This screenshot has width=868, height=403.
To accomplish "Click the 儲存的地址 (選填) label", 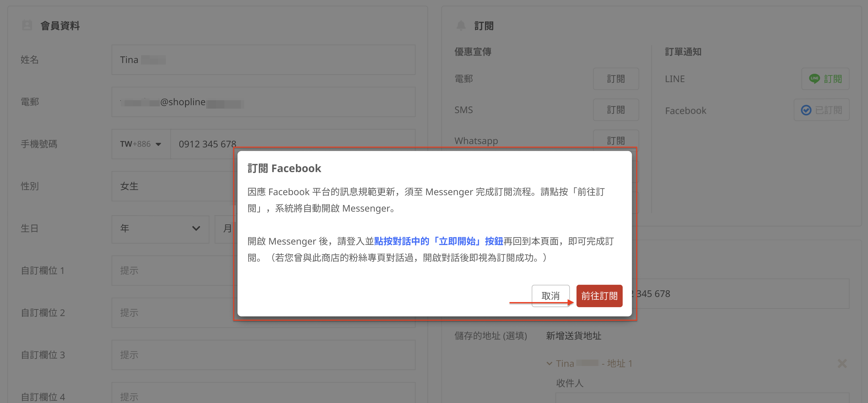I will (x=491, y=336).
